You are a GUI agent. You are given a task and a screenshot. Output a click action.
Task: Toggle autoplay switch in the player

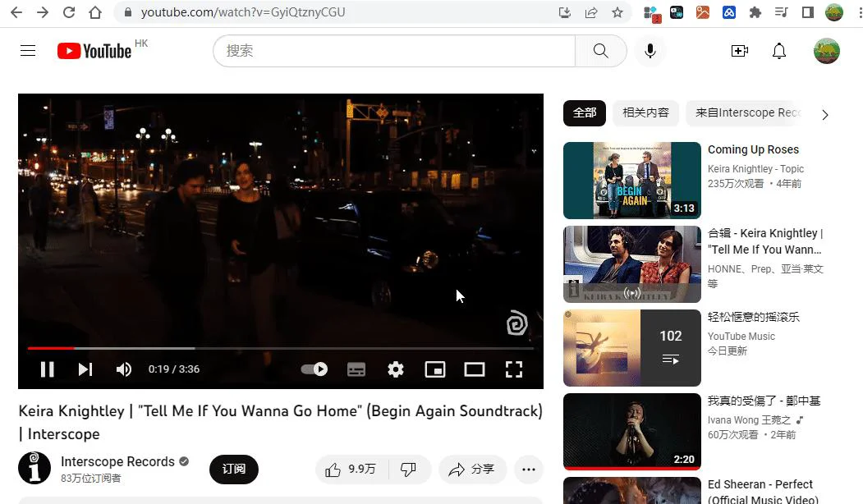click(x=314, y=369)
